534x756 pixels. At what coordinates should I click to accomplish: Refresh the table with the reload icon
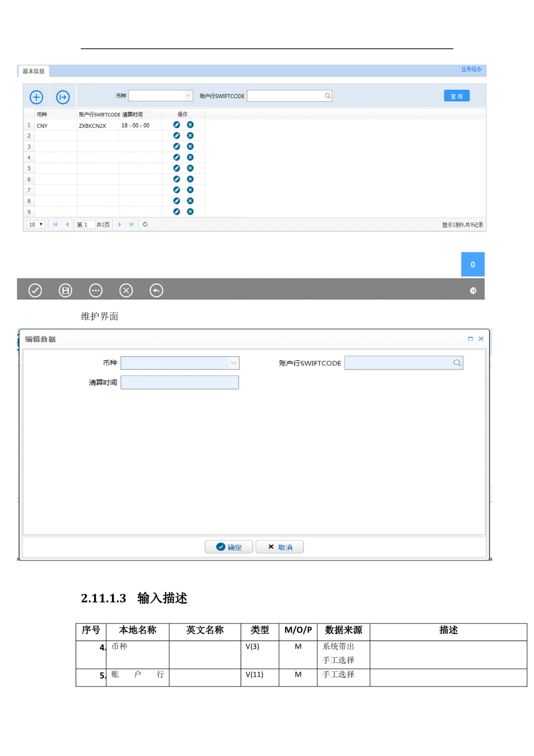point(145,224)
